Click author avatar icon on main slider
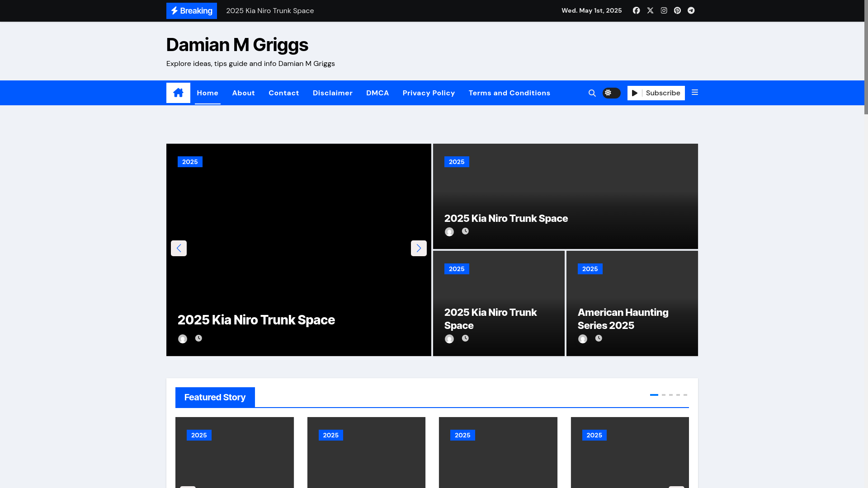 pyautogui.click(x=183, y=339)
